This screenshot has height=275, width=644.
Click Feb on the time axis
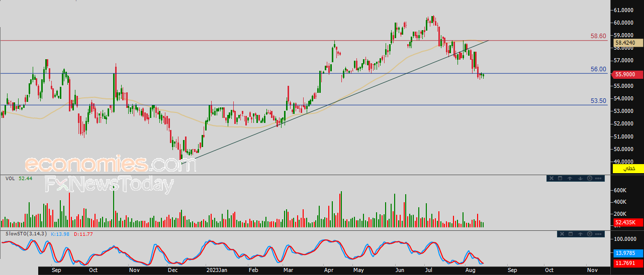pos(253,270)
